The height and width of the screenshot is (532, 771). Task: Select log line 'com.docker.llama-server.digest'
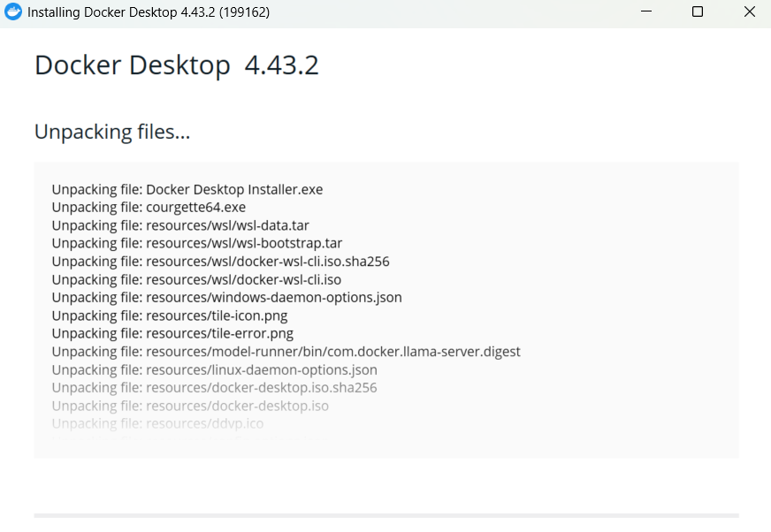pyautogui.click(x=286, y=352)
